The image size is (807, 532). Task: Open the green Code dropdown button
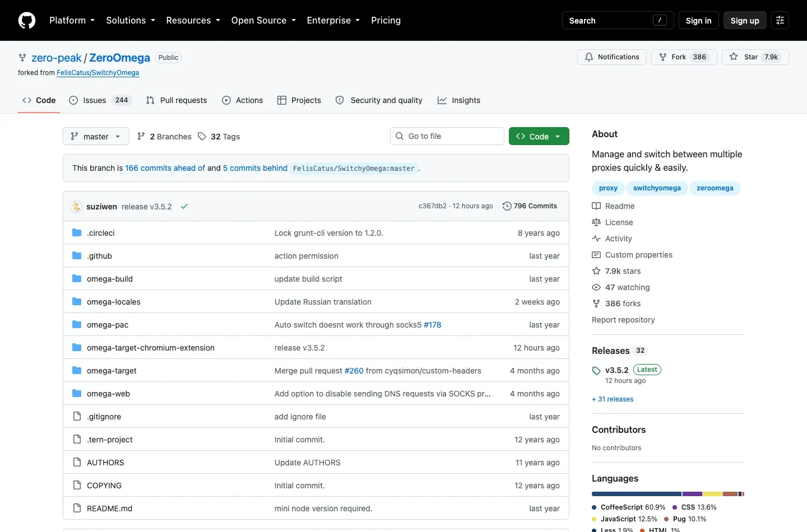click(539, 136)
